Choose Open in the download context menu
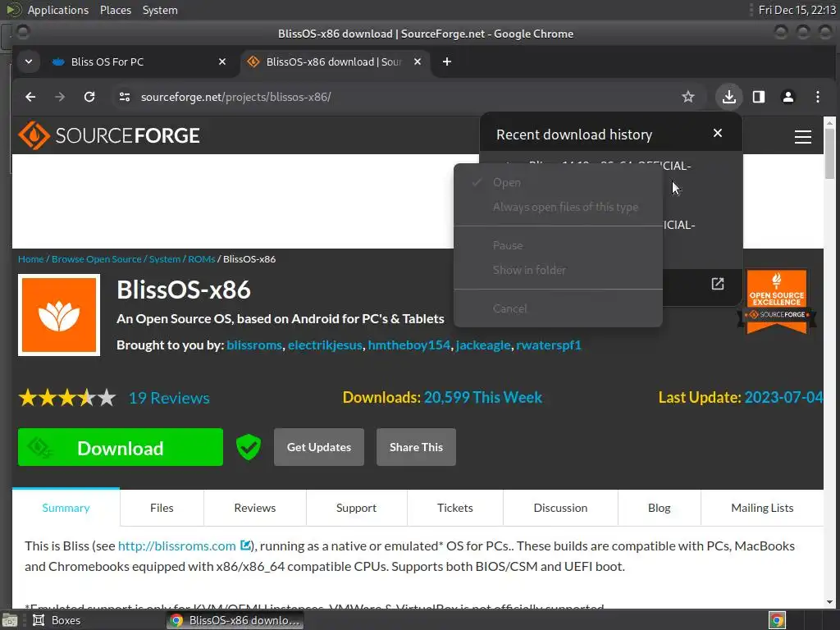Screen dimensions: 840x630 (558, 182)
